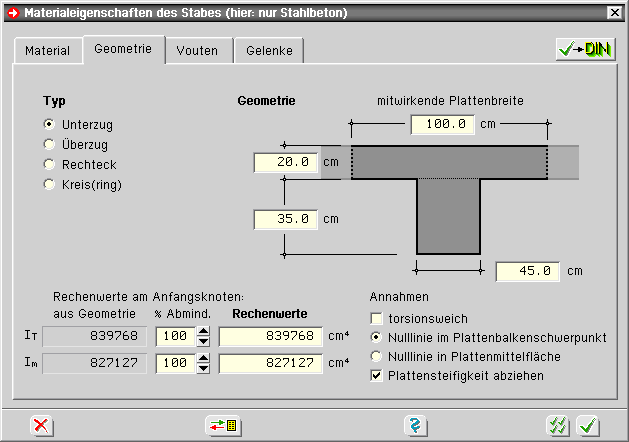This screenshot has height=442, width=629.
Task: Click the transfer values table icon
Action: click(221, 425)
